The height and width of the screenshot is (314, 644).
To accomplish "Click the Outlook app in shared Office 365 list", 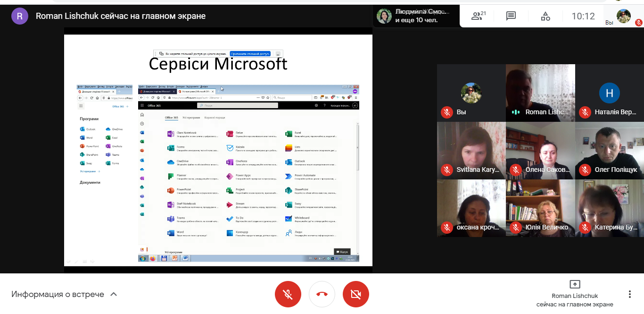I will pos(310,162).
